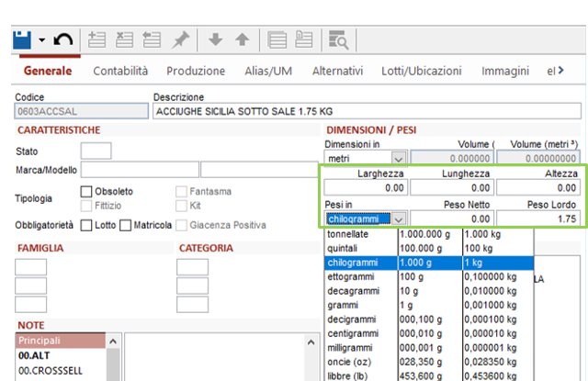588x381 pixels.
Task: Click the Undo arrow icon
Action: coord(62,39)
